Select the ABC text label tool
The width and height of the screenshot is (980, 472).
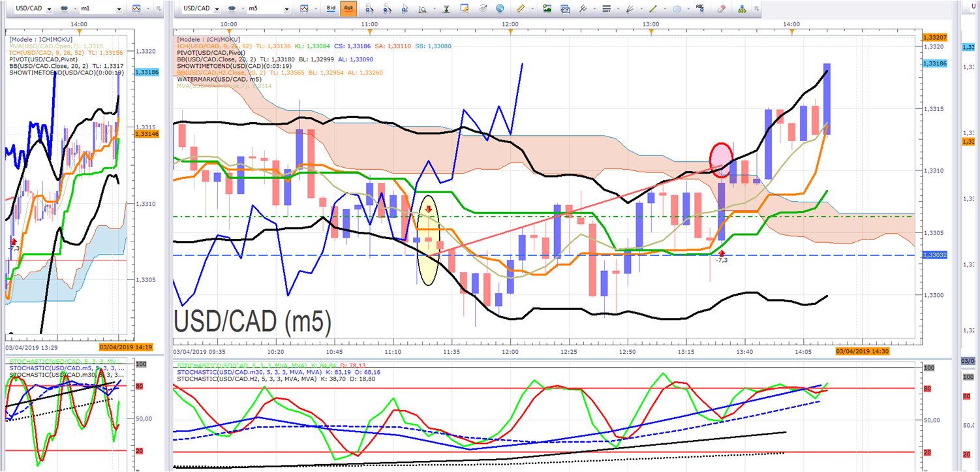pos(701,8)
